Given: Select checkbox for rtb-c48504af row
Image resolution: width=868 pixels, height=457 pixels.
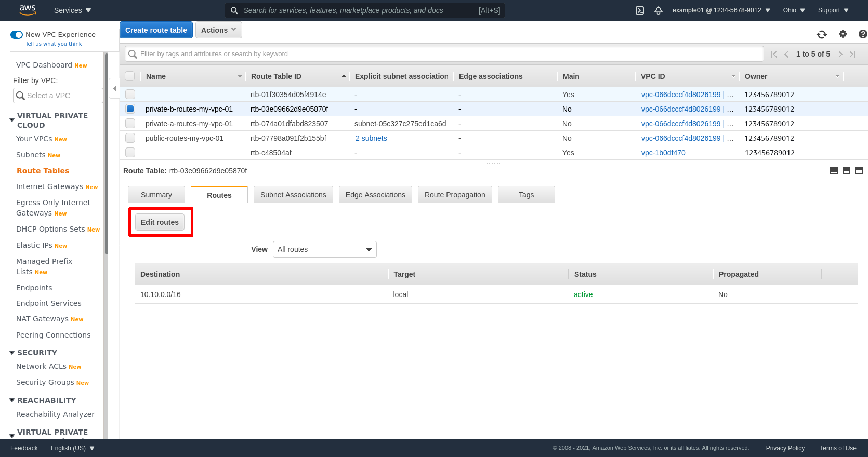Looking at the screenshot, I should click(x=130, y=153).
